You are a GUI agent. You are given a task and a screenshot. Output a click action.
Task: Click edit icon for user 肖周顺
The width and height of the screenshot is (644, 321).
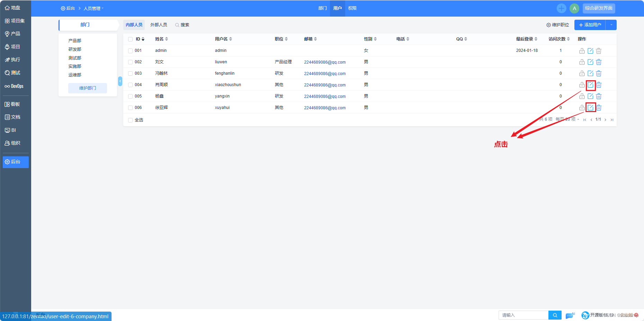[x=590, y=85]
